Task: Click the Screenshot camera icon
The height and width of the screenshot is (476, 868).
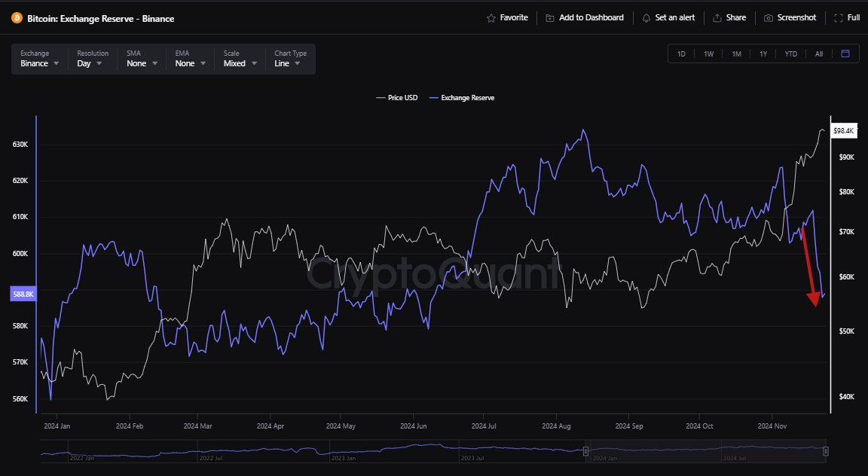Action: (x=769, y=18)
